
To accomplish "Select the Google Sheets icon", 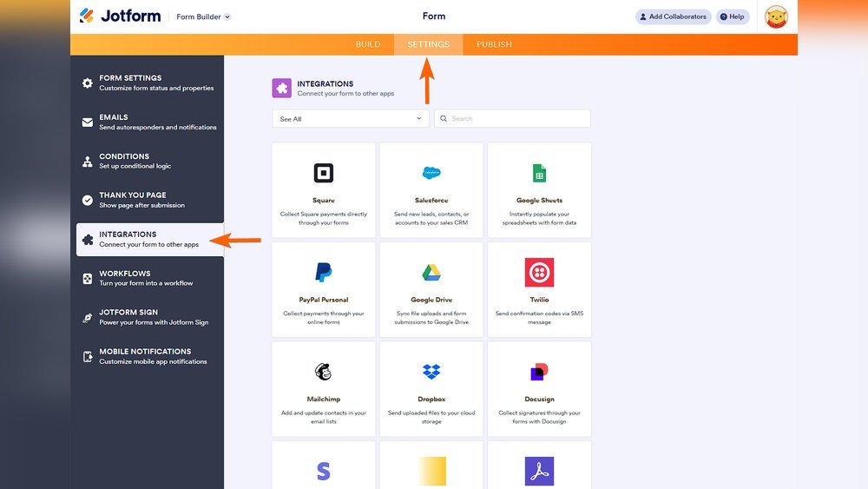I will pyautogui.click(x=539, y=174).
